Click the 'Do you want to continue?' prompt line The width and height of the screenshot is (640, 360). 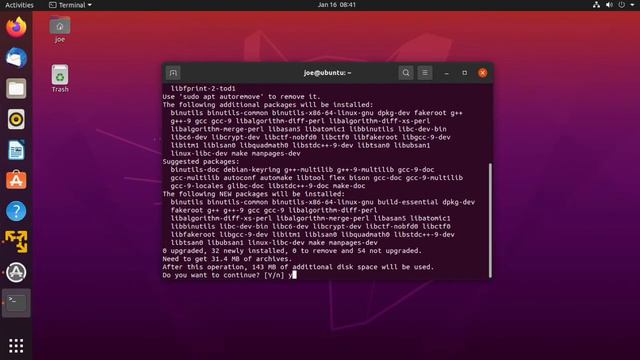pyautogui.click(x=229, y=275)
